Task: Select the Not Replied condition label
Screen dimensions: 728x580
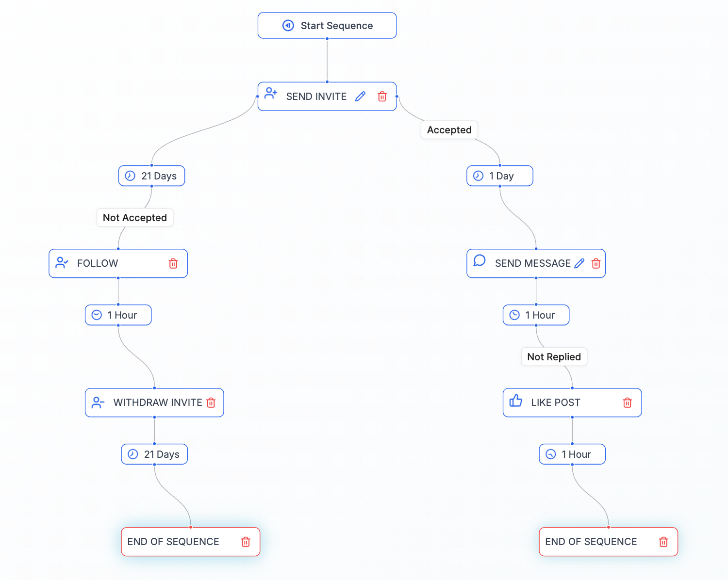Action: 554,356
